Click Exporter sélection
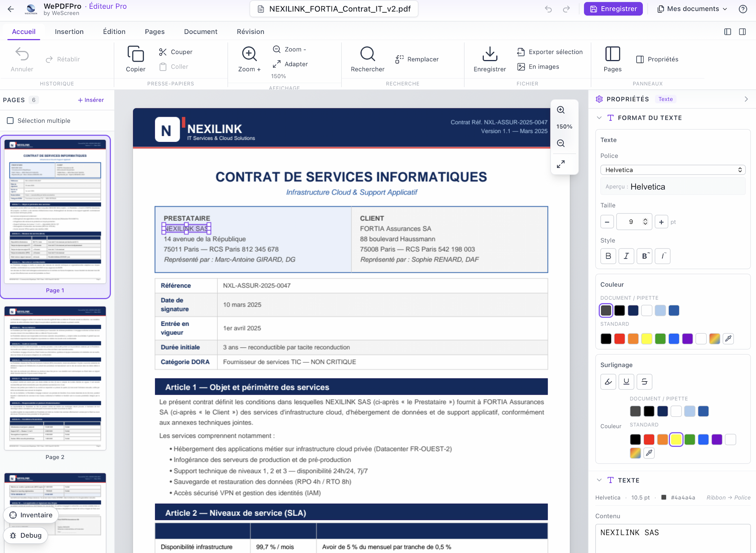The image size is (756, 553). coord(550,52)
